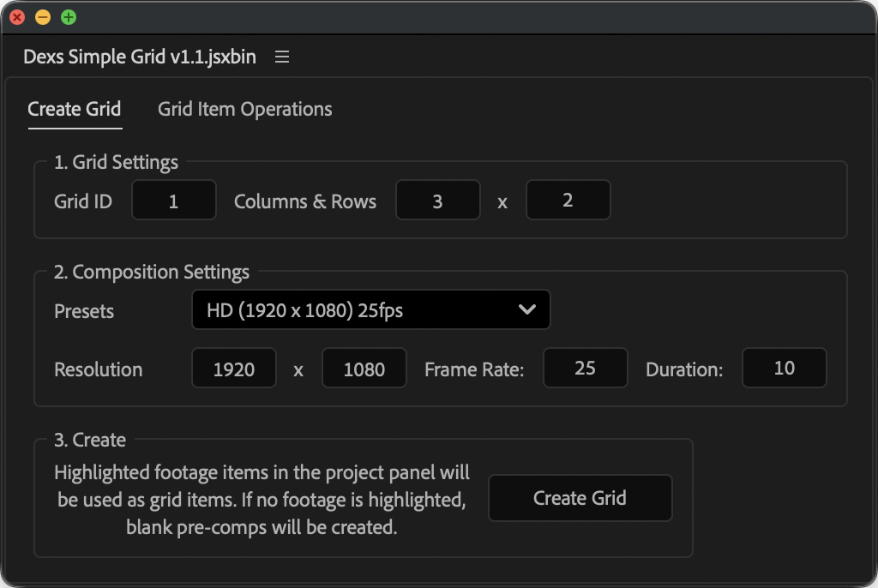Click the Resolution width field 1920
The image size is (878, 588).
(x=234, y=369)
